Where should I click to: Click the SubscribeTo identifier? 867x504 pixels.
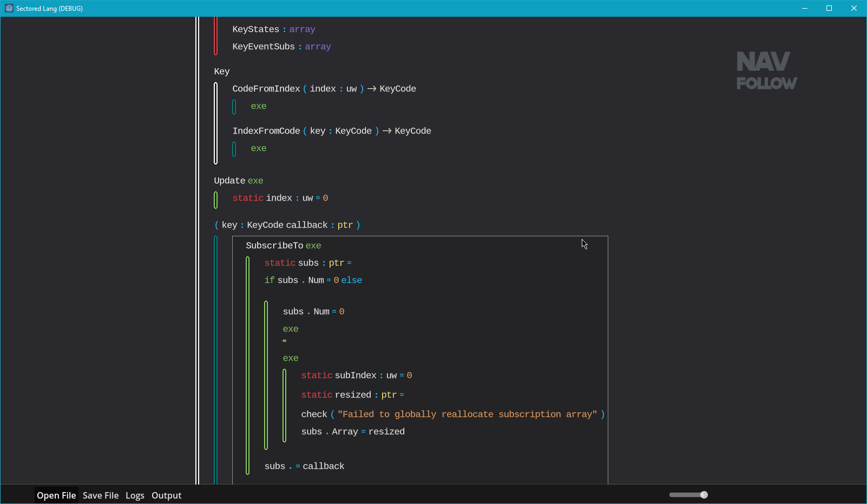click(x=274, y=246)
